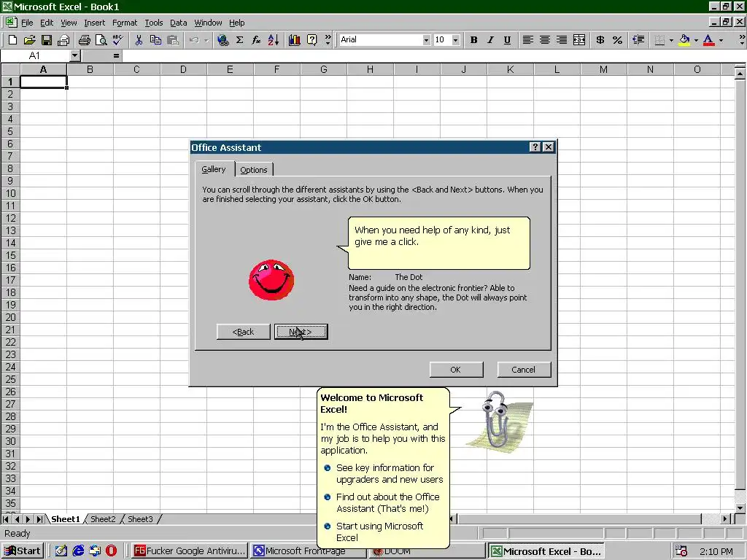Expand More Buttons chevron on the Standard toolbar
The width and height of the screenshot is (747, 560).
point(328,40)
